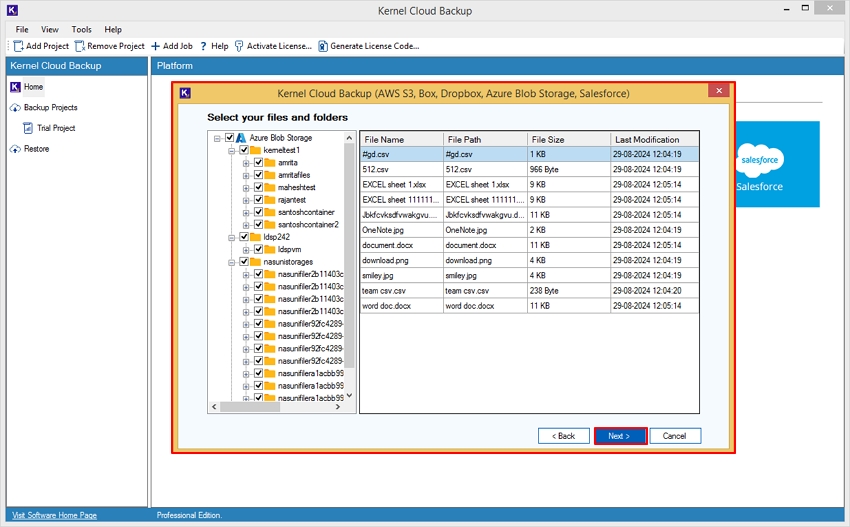
Task: Toggle the ldspvm checkbox
Action: coord(259,249)
